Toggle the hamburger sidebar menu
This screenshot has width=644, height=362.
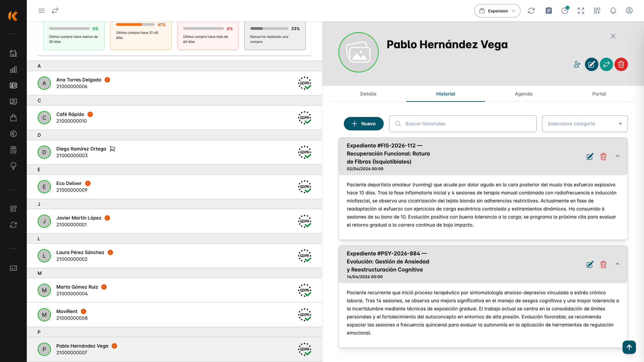(x=42, y=11)
